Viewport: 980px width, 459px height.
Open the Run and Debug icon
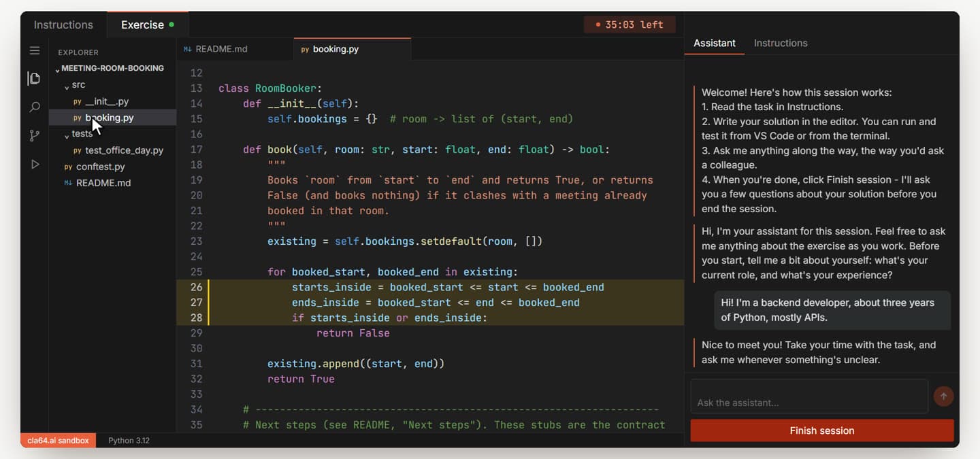pyautogui.click(x=35, y=165)
